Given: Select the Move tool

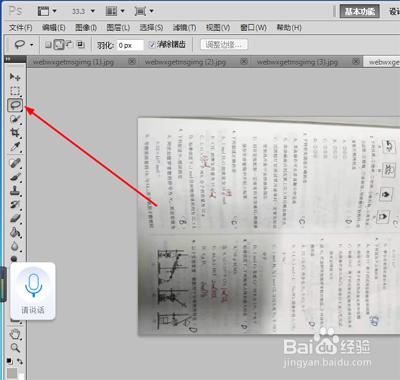Looking at the screenshot, I should [15, 77].
